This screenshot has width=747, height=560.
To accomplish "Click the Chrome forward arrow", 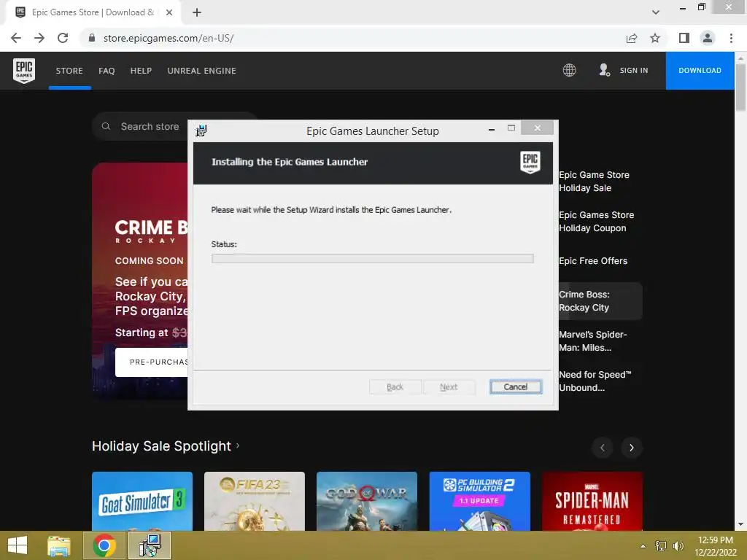I will click(x=39, y=38).
